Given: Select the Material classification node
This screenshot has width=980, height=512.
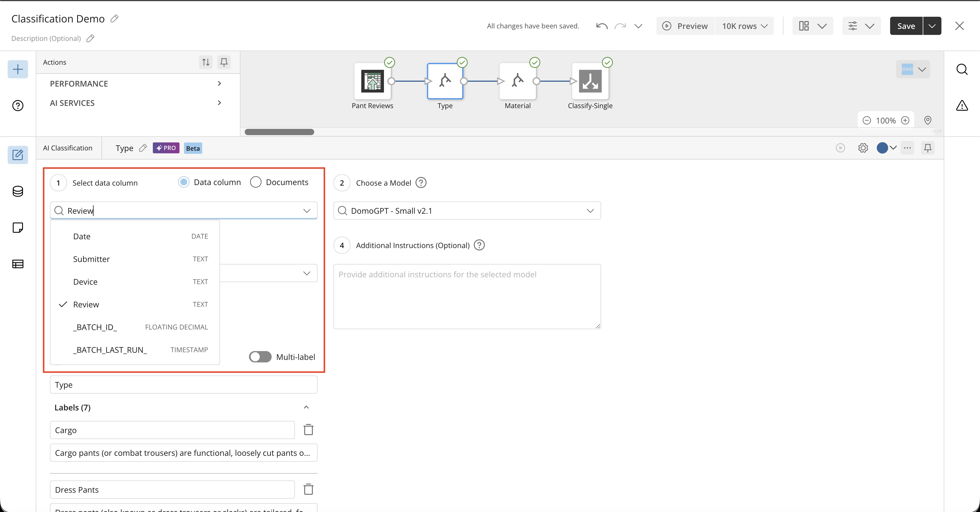Looking at the screenshot, I should [518, 81].
